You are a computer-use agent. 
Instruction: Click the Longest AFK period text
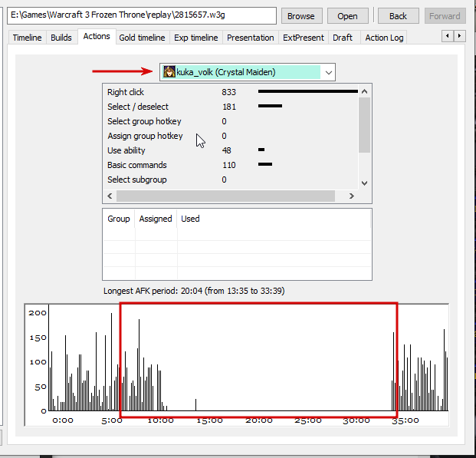coord(194,292)
